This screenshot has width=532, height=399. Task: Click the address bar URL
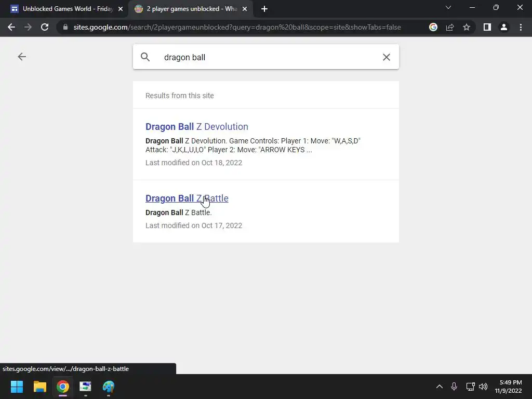pos(237,27)
